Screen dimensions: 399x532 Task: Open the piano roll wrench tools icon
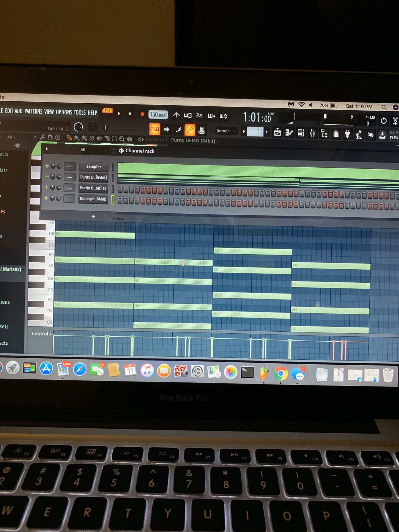click(42, 137)
